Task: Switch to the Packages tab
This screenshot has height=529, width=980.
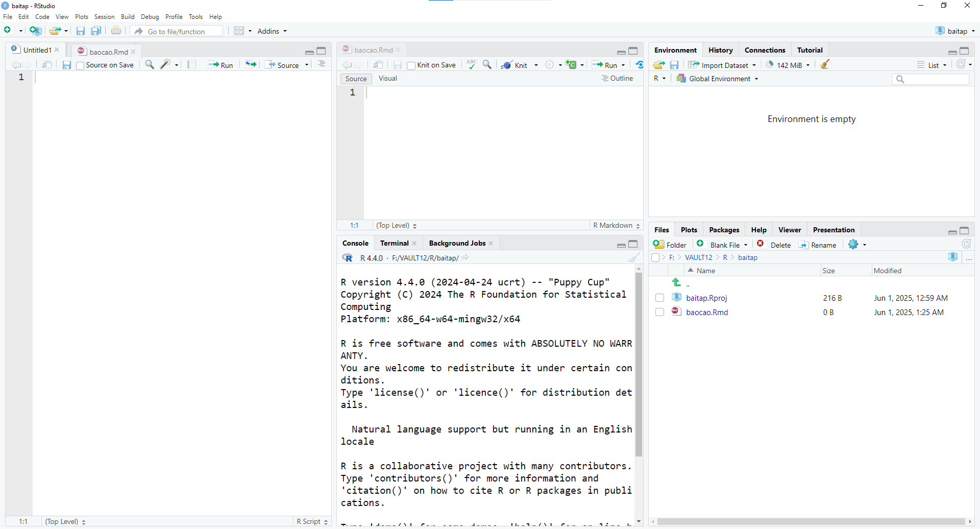Action: pos(724,230)
